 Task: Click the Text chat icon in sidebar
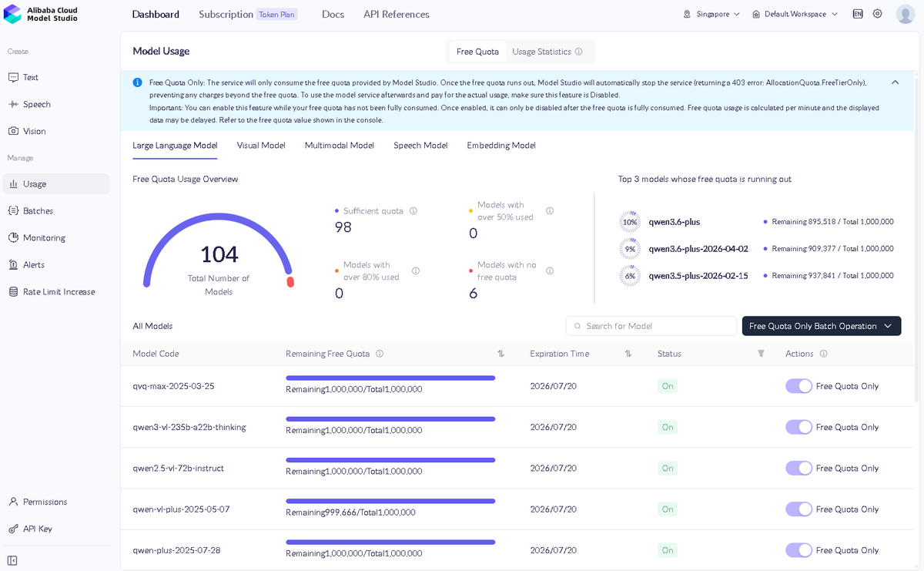[x=13, y=77]
